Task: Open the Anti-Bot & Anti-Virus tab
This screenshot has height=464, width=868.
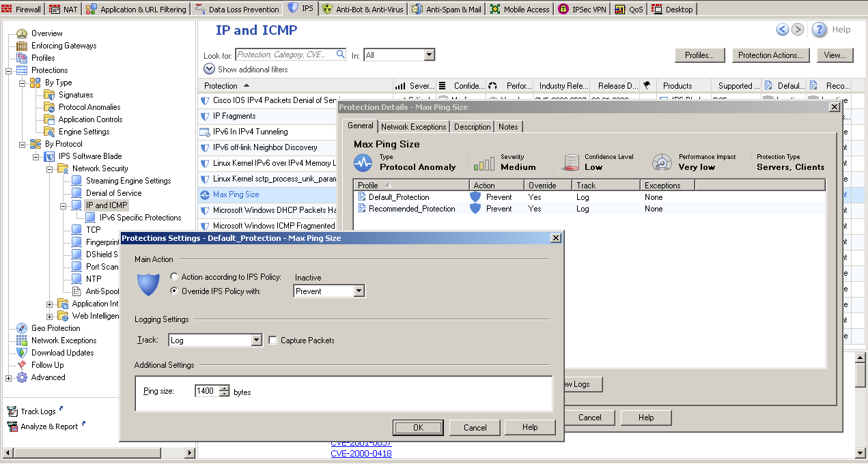Action: [x=363, y=10]
